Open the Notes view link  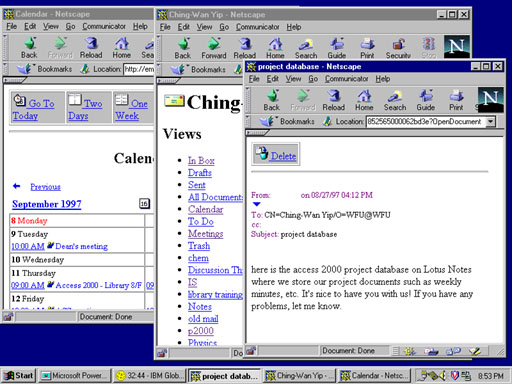point(200,306)
